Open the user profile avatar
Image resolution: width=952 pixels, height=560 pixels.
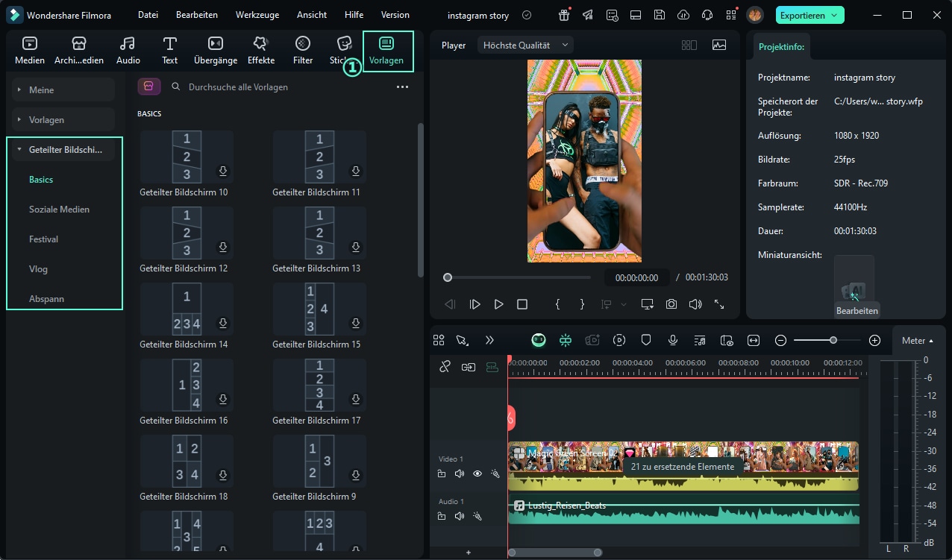[755, 15]
